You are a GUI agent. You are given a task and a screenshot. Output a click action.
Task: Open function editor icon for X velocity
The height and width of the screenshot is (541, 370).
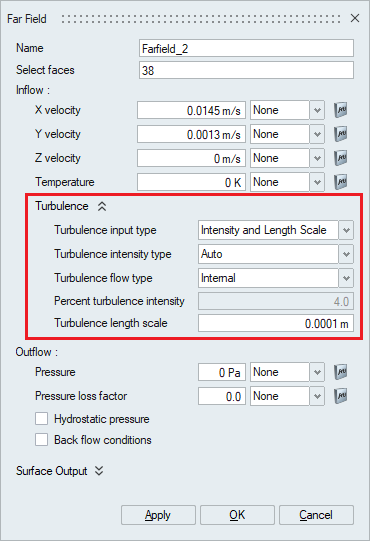340,110
